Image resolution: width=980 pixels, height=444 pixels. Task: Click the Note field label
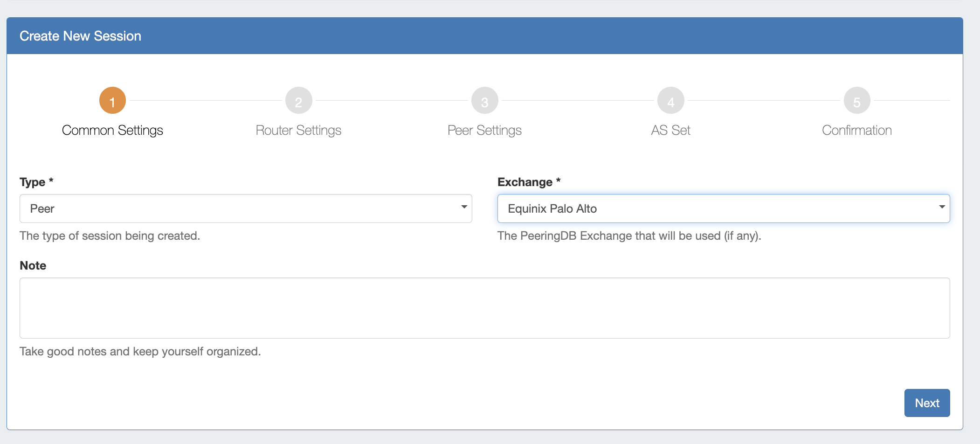coord(33,265)
